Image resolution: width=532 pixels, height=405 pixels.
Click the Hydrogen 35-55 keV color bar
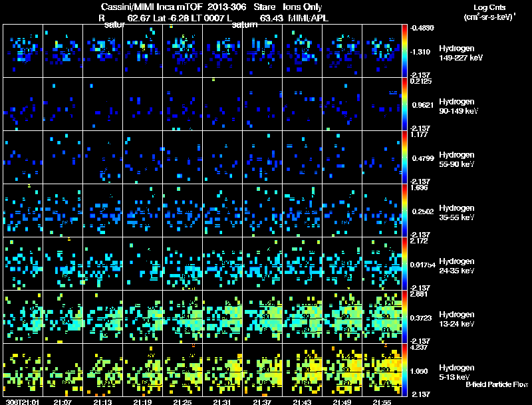pos(404,211)
